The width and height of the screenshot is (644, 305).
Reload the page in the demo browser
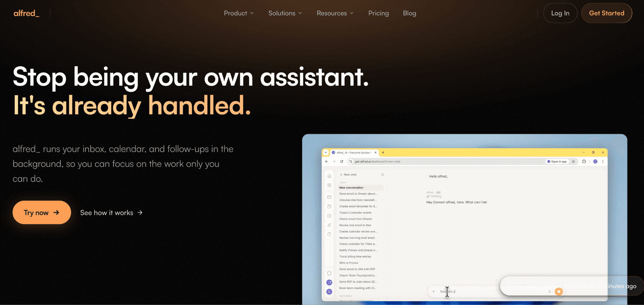pos(342,161)
